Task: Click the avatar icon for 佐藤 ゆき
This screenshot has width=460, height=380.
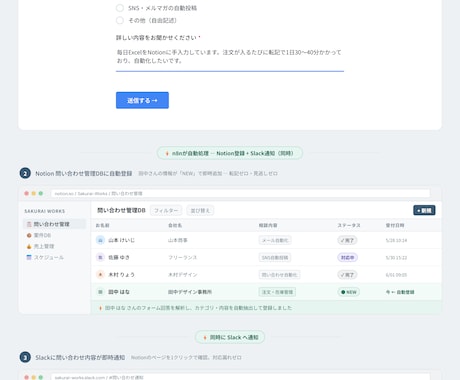Action: coord(100,257)
